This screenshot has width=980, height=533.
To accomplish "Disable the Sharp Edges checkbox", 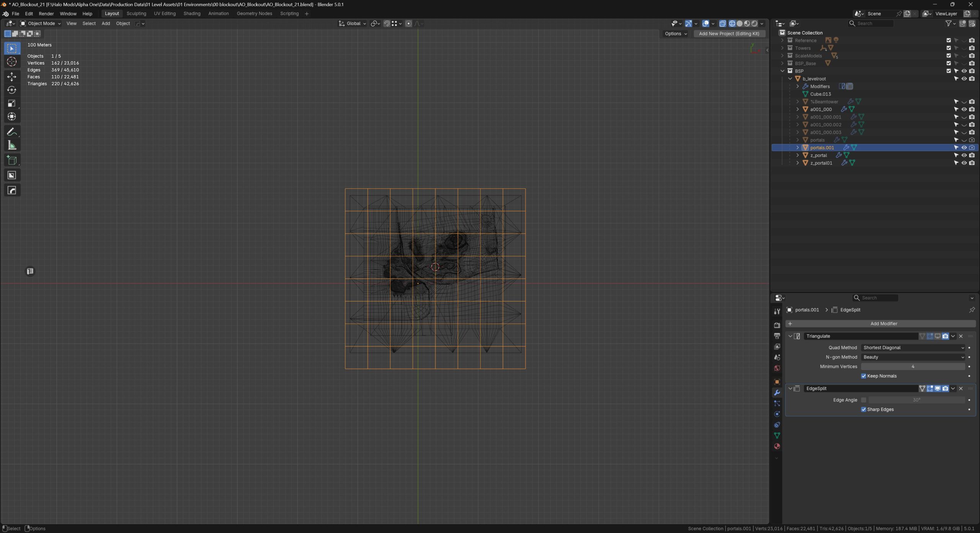I will [863, 409].
